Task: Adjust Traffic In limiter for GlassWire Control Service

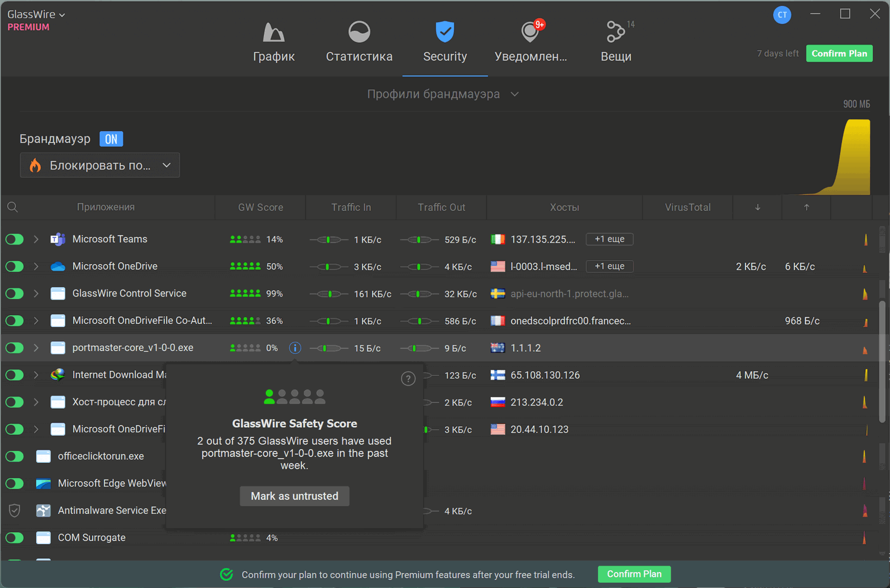Action: (x=329, y=294)
